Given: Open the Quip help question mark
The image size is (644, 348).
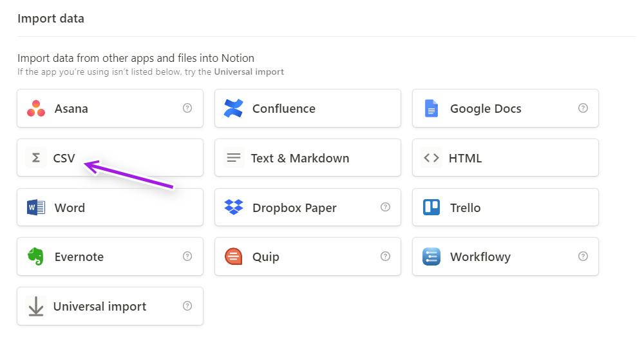Looking at the screenshot, I should tap(385, 256).
